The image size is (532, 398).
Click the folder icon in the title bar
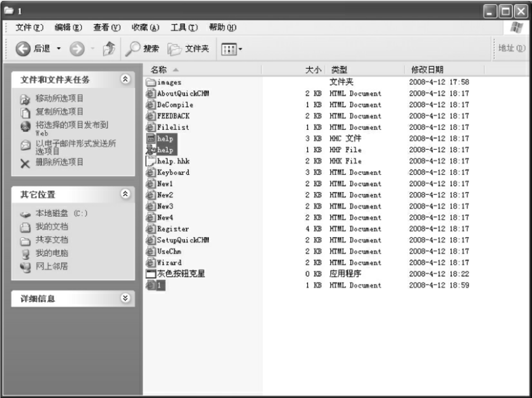tap(9, 10)
